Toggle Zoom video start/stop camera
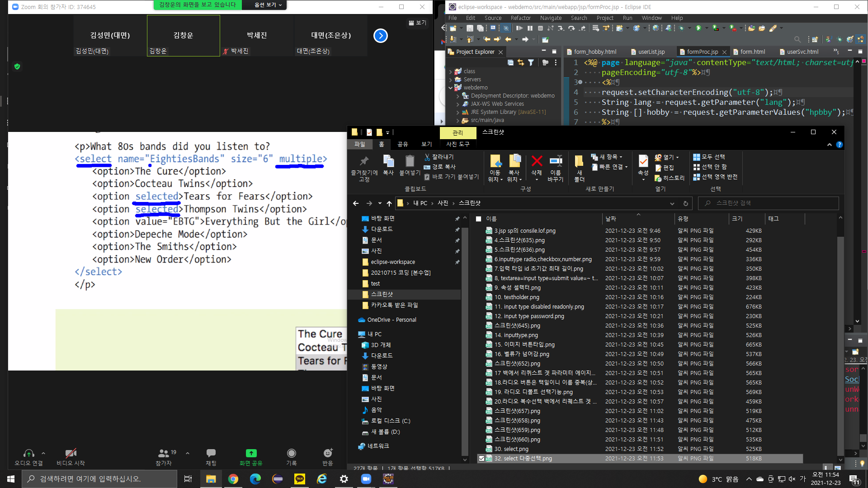This screenshot has width=868, height=488. [71, 453]
